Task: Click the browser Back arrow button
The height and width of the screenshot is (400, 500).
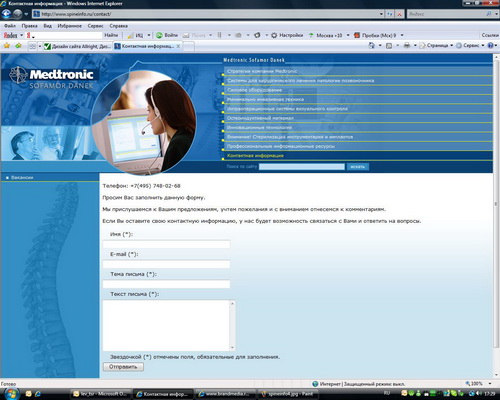Action: pyautogui.click(x=6, y=14)
